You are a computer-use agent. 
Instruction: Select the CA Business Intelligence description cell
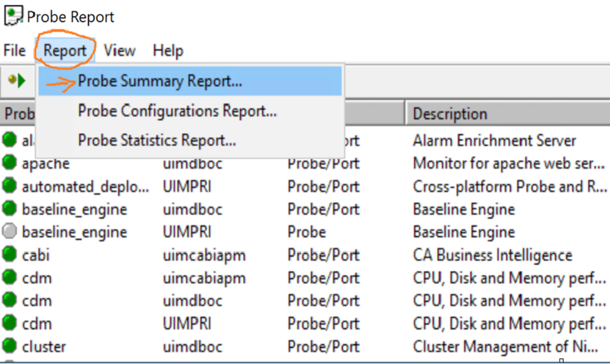[x=492, y=255]
